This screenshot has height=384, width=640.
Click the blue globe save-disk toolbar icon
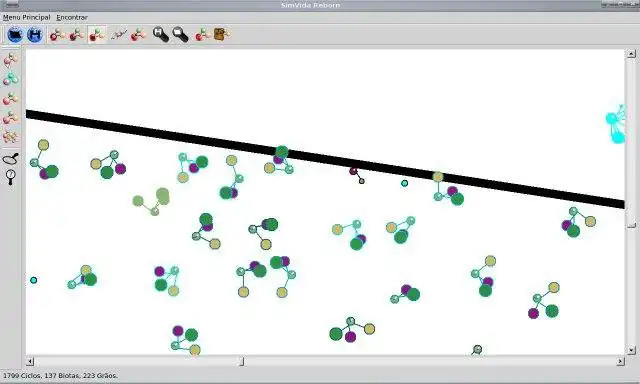point(35,35)
